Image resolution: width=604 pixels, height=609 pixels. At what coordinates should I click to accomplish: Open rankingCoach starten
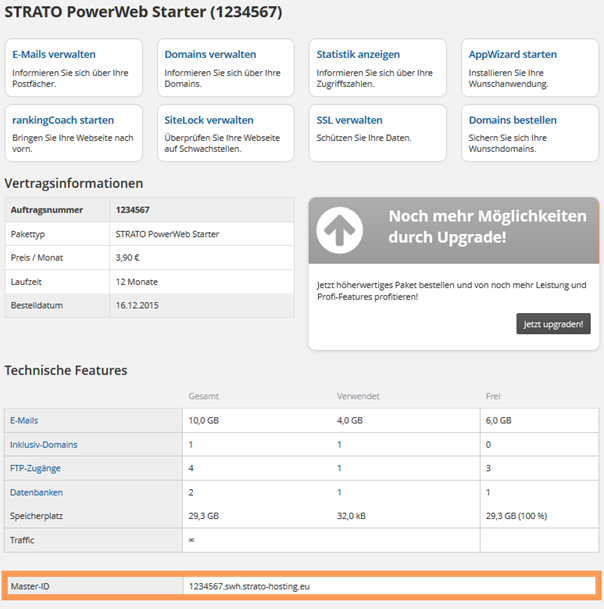[x=63, y=120]
